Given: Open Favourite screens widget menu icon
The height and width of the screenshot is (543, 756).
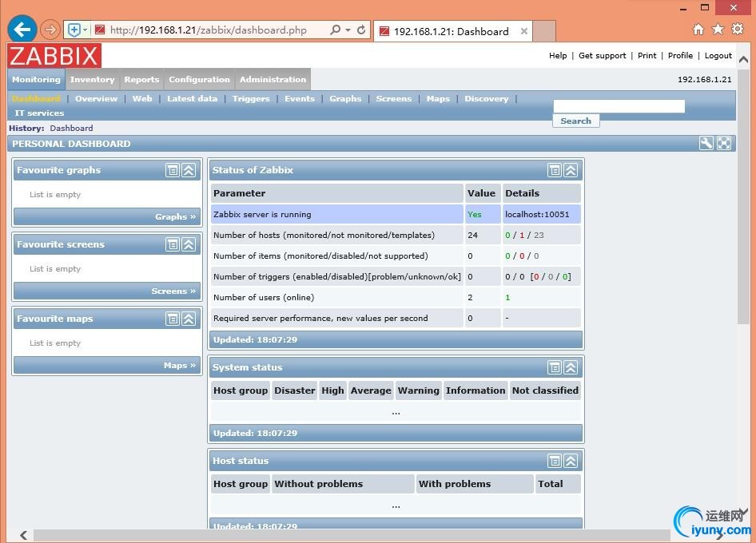Looking at the screenshot, I should pos(173,244).
